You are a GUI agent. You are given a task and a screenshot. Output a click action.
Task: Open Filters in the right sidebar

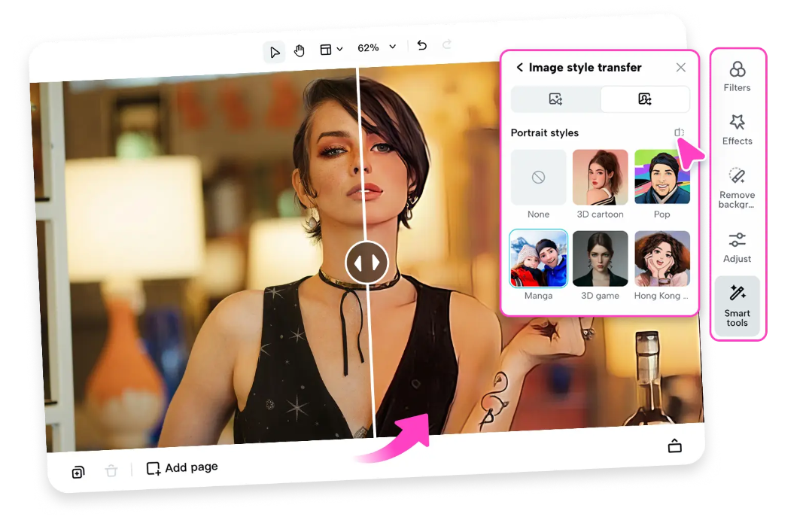coord(737,76)
